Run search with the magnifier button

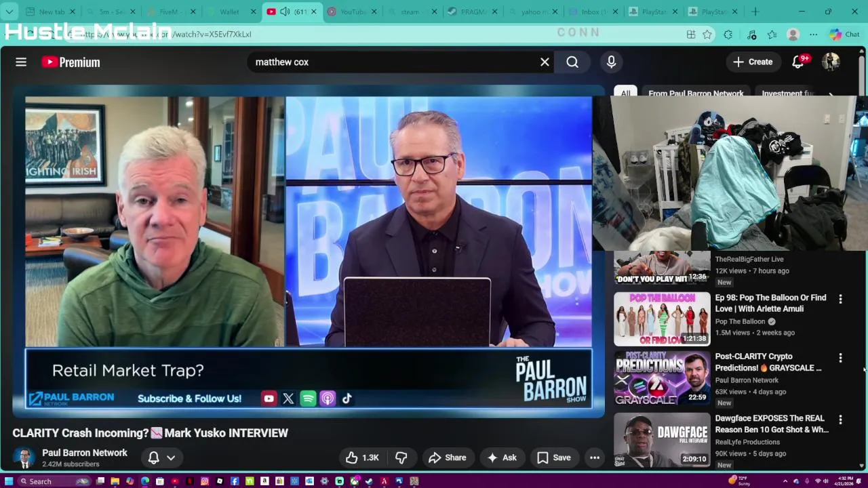(x=572, y=62)
